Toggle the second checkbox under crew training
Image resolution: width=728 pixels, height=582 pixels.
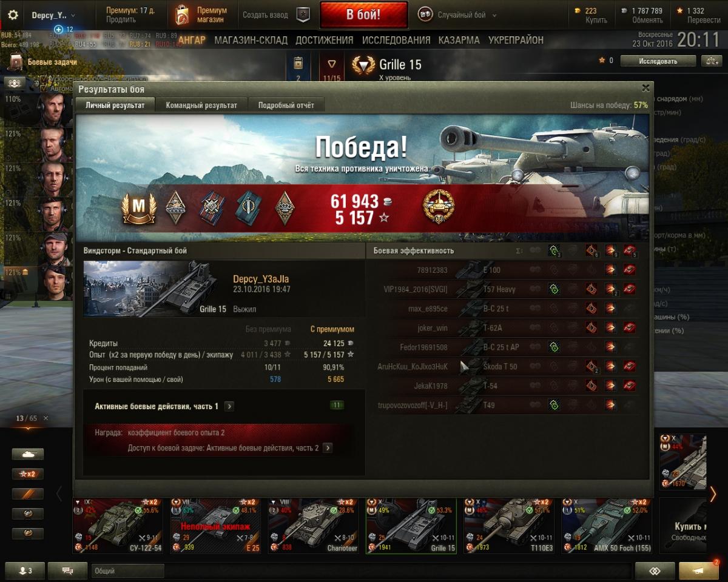tap(43, 88)
